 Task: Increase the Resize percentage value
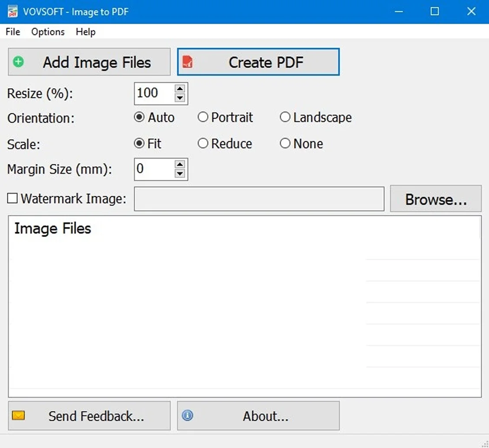[x=180, y=89]
